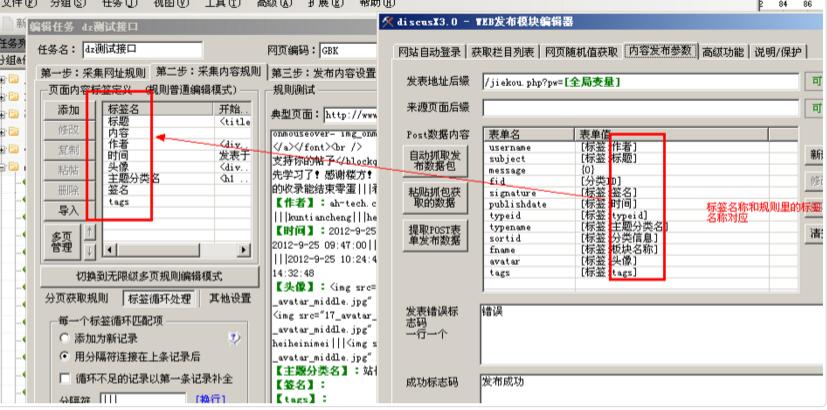
Task: Select the 添加为新记录 radio button
Action: (65, 339)
